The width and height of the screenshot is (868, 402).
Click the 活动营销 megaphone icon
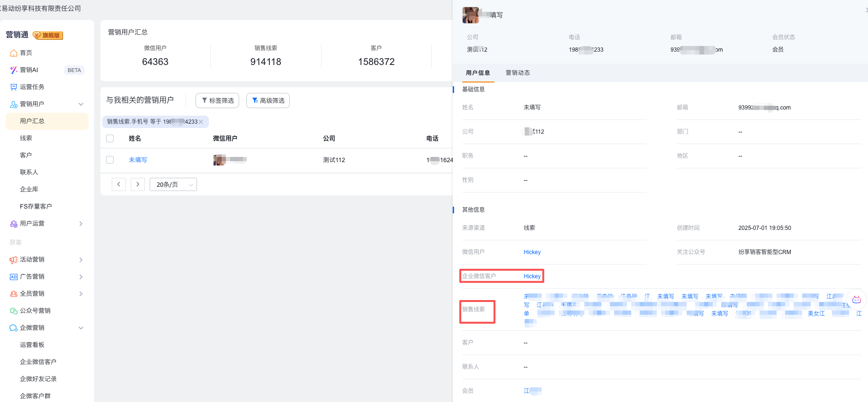tap(14, 260)
